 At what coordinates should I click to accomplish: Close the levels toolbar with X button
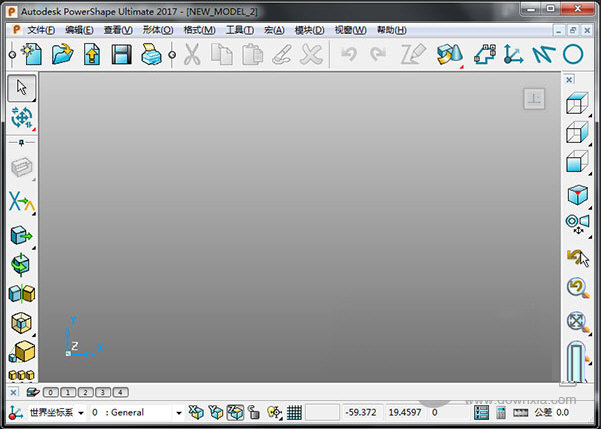(13, 392)
